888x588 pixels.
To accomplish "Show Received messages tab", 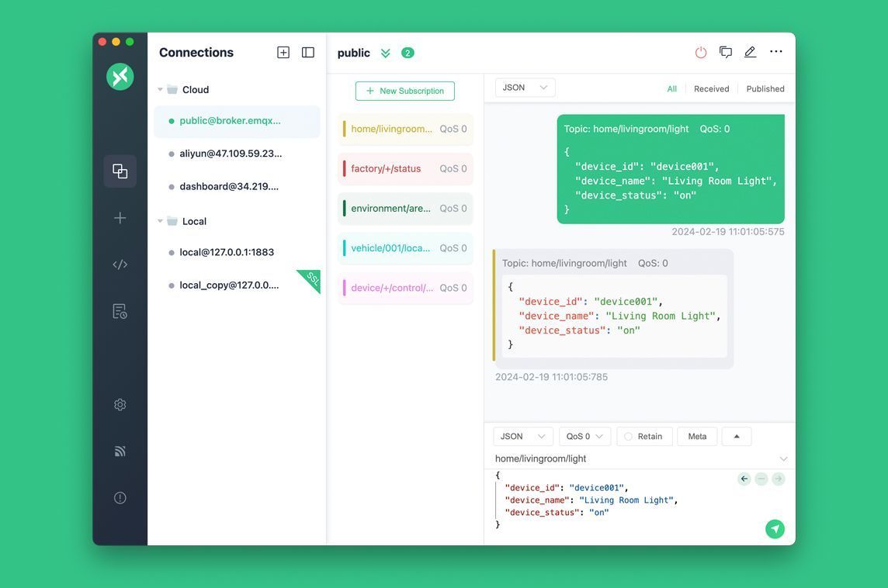I will 711,89.
